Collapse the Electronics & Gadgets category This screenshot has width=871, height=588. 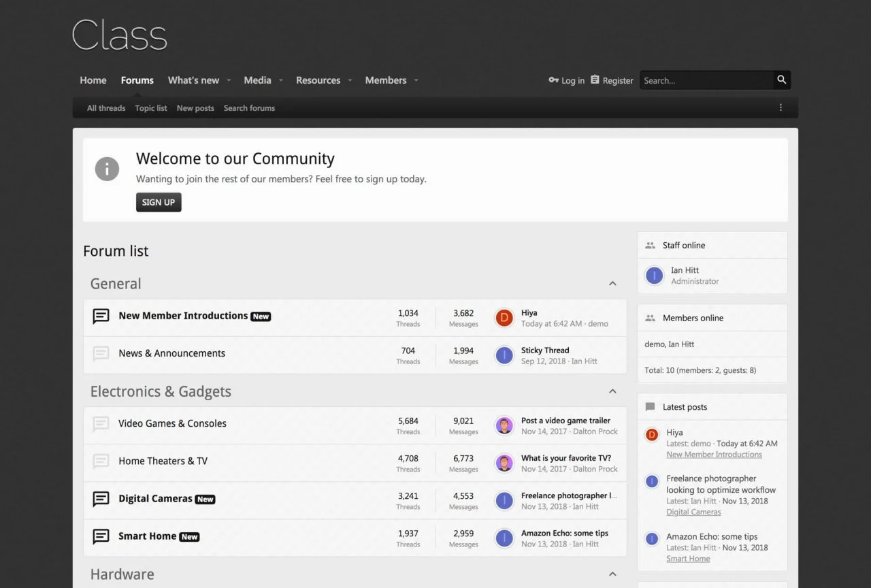(x=612, y=391)
